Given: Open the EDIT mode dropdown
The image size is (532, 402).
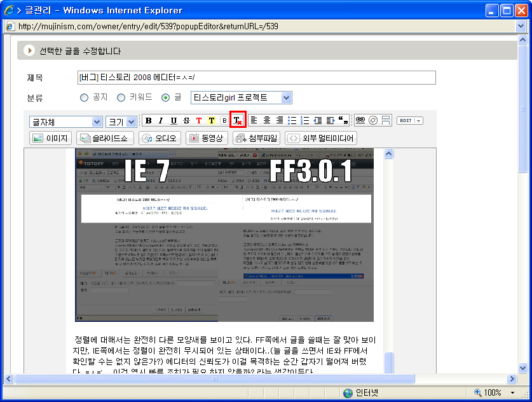Looking at the screenshot, I should tap(410, 120).
